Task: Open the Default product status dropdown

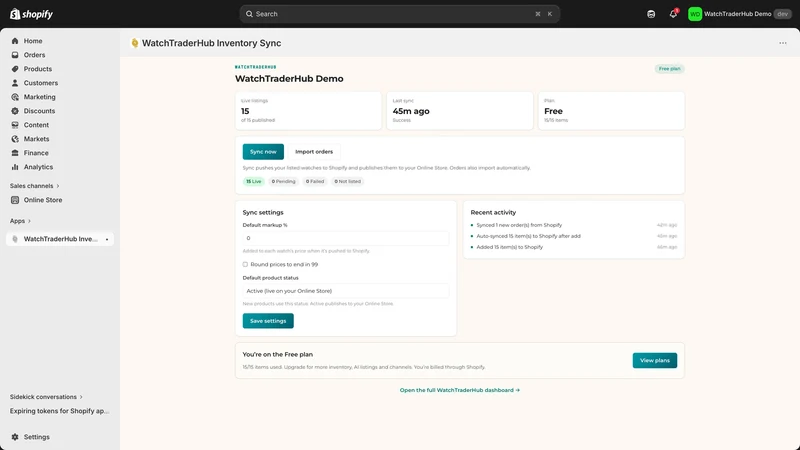Action: pyautogui.click(x=345, y=291)
